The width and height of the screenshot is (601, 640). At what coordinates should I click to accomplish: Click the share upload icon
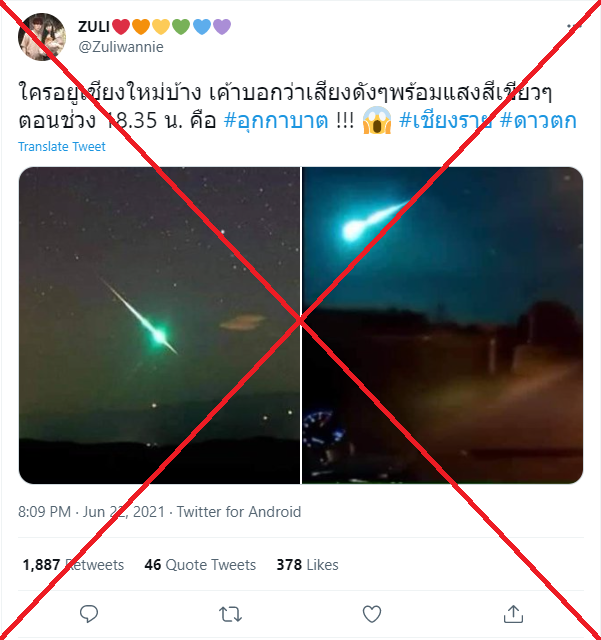[x=513, y=613]
